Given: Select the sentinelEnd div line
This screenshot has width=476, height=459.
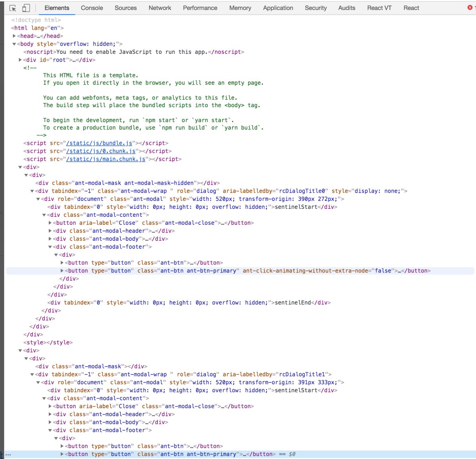Looking at the screenshot, I should click(189, 303).
